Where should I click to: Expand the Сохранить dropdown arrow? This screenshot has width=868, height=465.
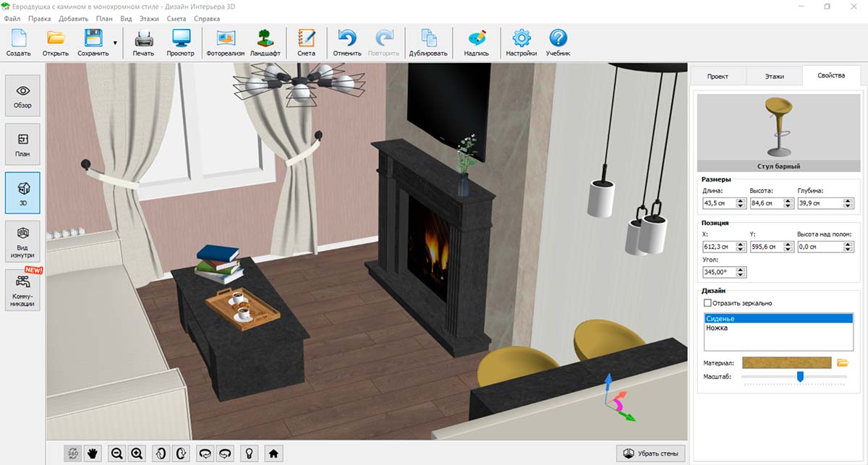tap(115, 43)
